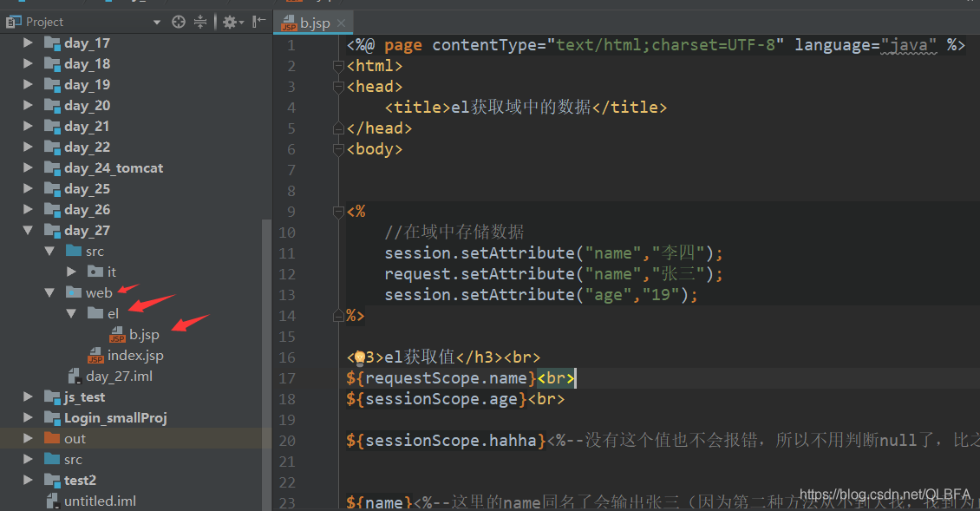
Task: Fold the scriptlet block at line 9
Action: 339,212
